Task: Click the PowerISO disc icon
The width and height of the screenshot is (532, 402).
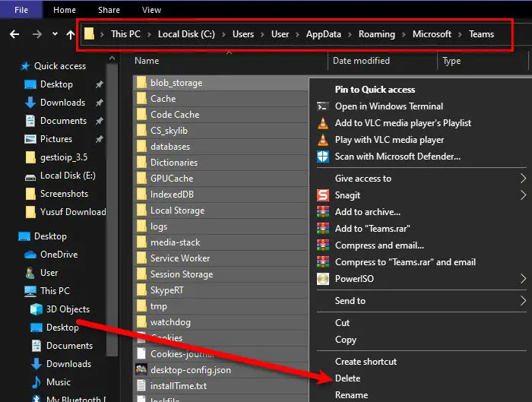Action: coord(323,279)
